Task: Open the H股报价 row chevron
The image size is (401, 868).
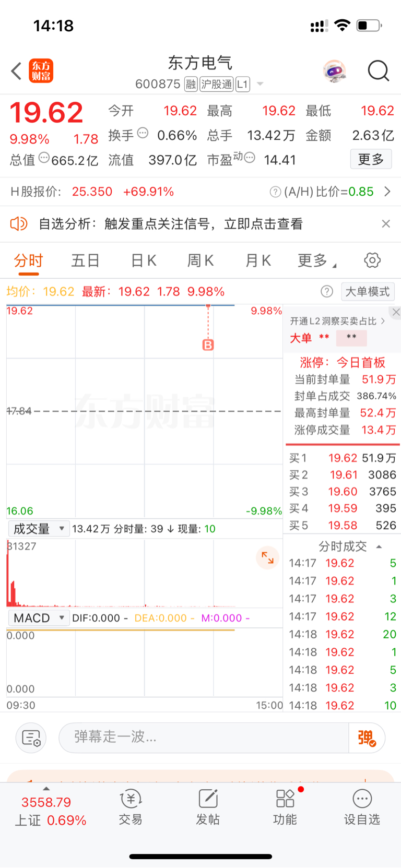Action: point(387,192)
